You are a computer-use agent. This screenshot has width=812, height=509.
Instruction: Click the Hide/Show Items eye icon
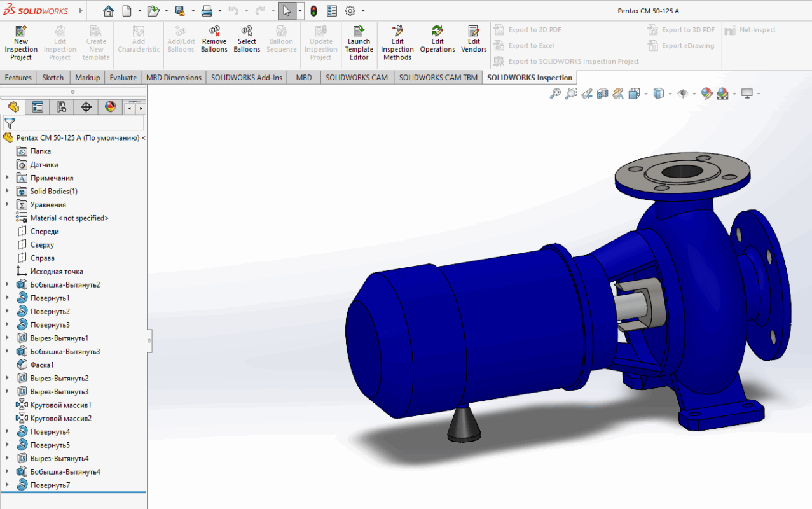[684, 94]
